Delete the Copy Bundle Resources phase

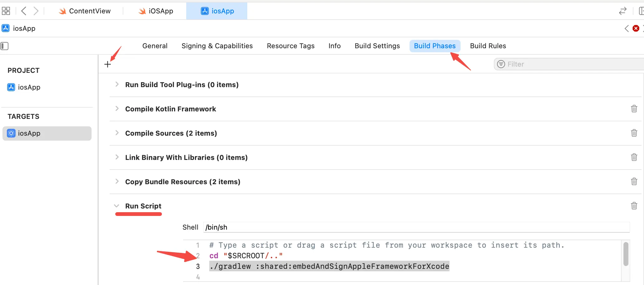pyautogui.click(x=634, y=181)
